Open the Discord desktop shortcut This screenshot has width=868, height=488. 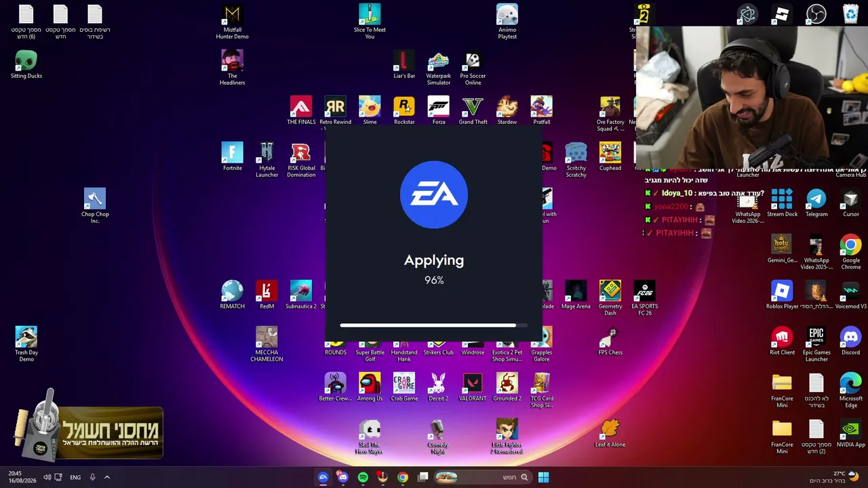tap(851, 341)
